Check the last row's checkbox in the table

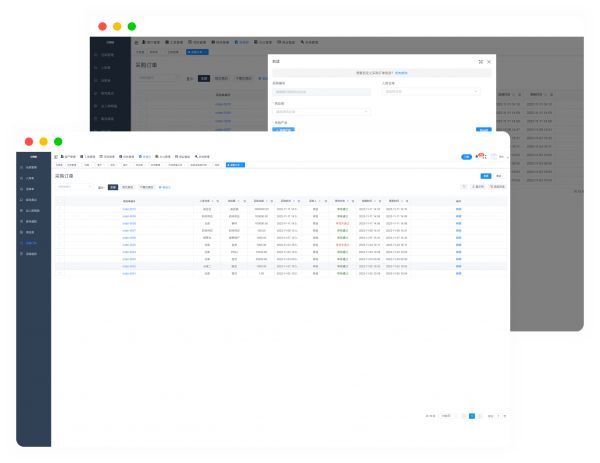[x=60, y=273]
